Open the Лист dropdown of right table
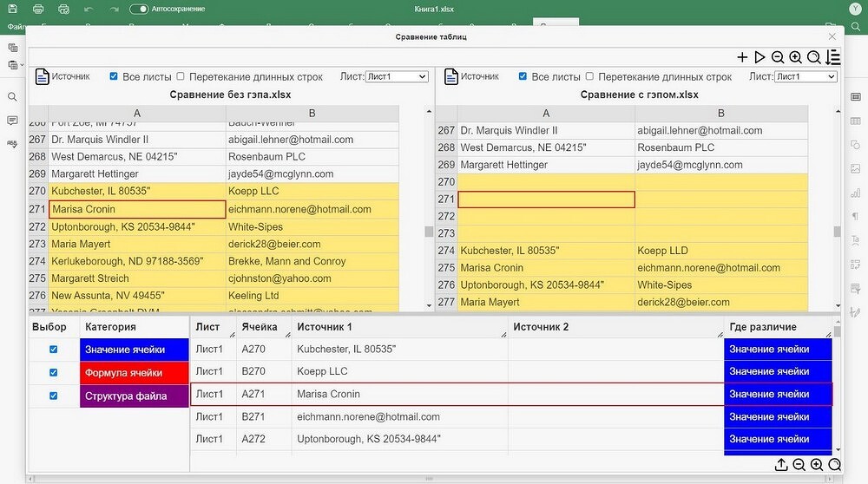 coord(806,76)
